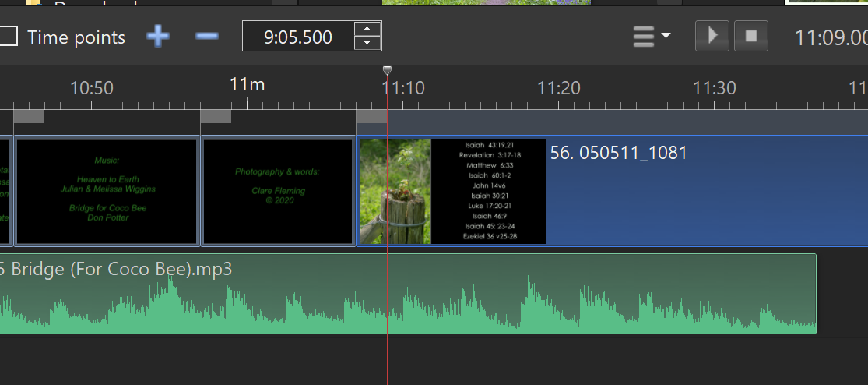Click the grey transition block above Photography slide
The height and width of the screenshot is (385, 868).
[x=216, y=117]
